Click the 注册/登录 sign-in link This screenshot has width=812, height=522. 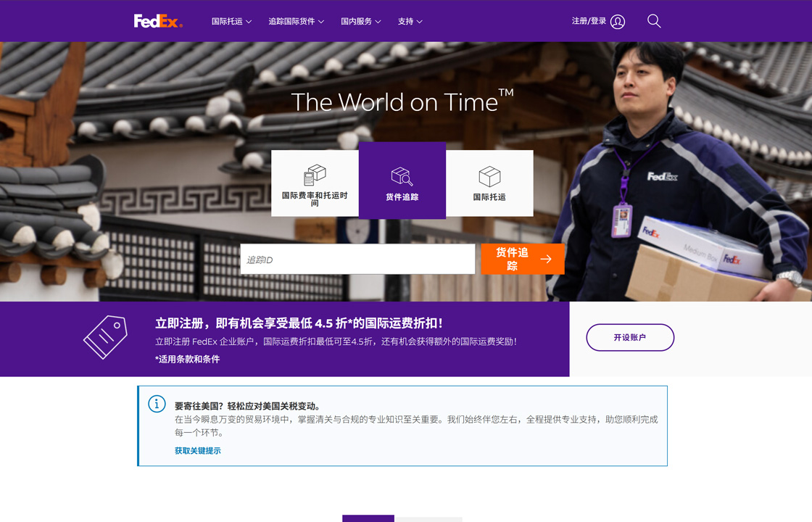pyautogui.click(x=589, y=21)
